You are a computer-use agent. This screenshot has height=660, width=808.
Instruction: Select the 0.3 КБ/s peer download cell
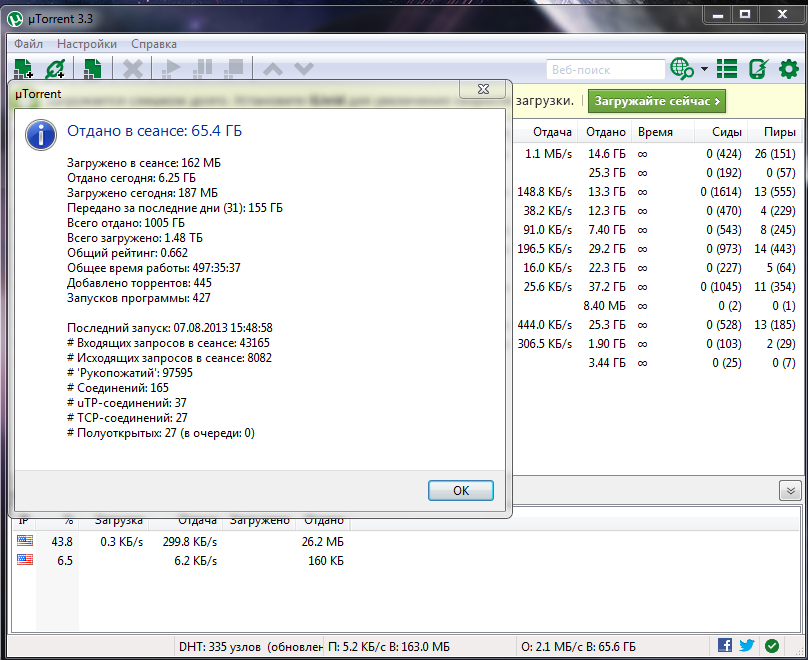click(x=122, y=543)
